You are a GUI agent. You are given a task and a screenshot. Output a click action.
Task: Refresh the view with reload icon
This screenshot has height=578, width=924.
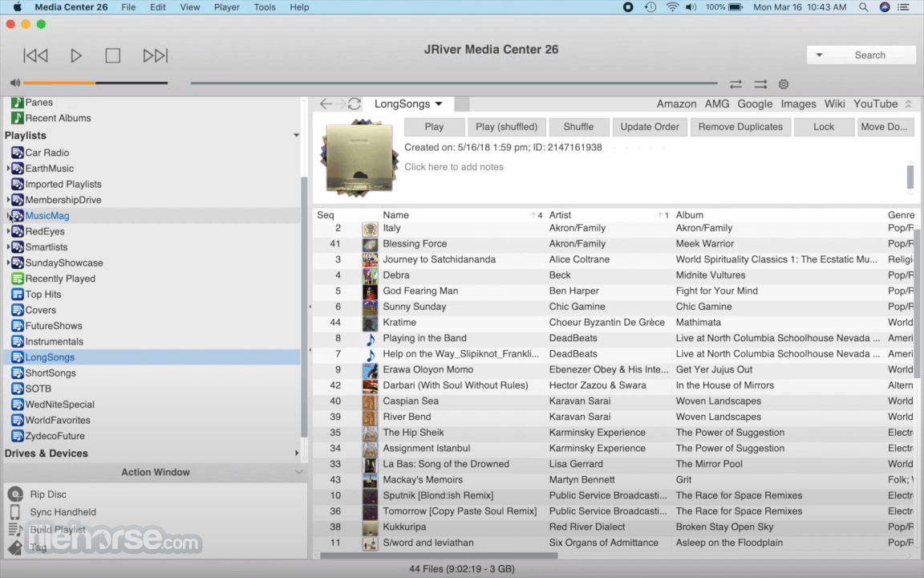(355, 104)
